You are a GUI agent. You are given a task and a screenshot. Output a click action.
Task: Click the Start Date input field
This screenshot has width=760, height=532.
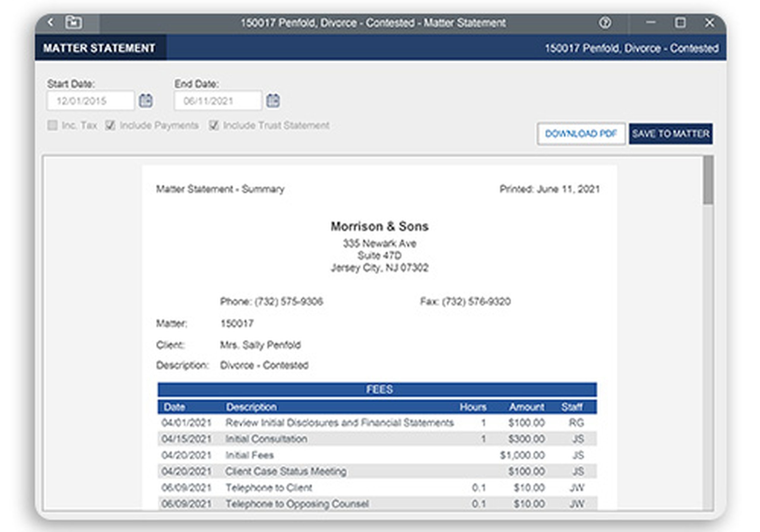coord(90,101)
